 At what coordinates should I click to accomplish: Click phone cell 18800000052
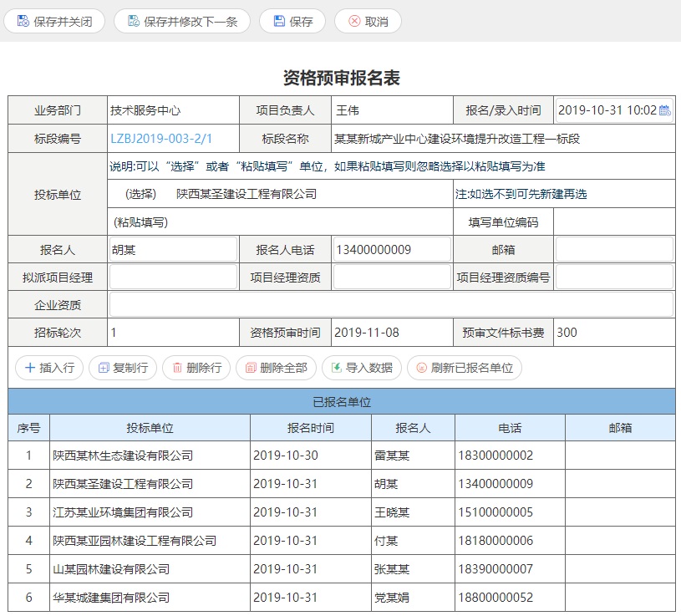click(x=510, y=598)
